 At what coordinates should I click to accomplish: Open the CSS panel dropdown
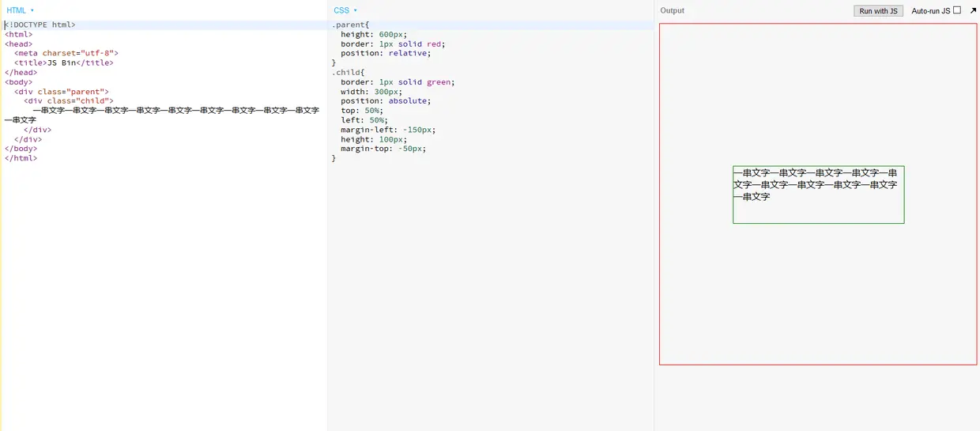(x=345, y=10)
